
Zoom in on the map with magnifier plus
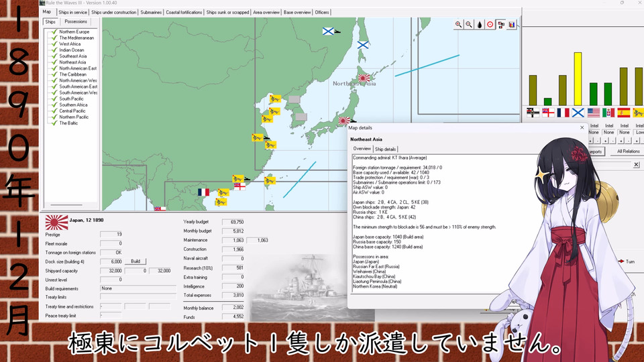458,25
